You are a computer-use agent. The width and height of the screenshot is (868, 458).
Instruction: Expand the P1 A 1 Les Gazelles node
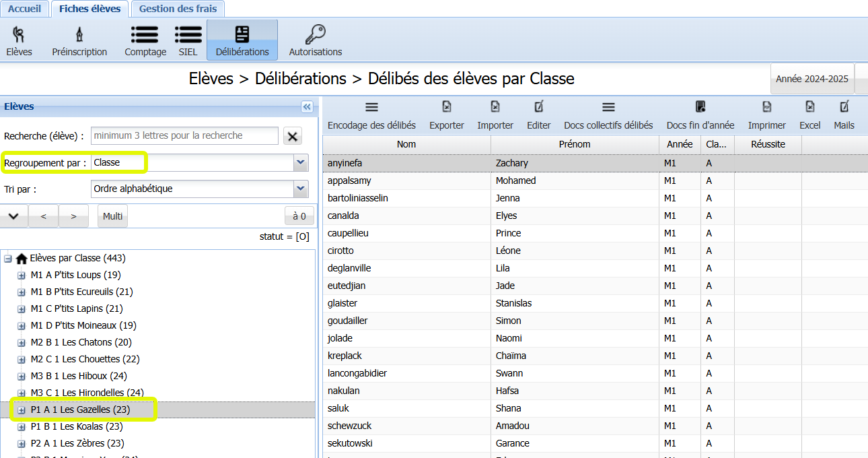pyautogui.click(x=22, y=410)
